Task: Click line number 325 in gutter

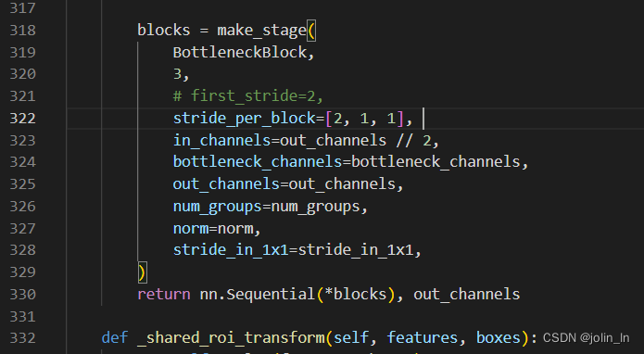Action: click(x=22, y=184)
